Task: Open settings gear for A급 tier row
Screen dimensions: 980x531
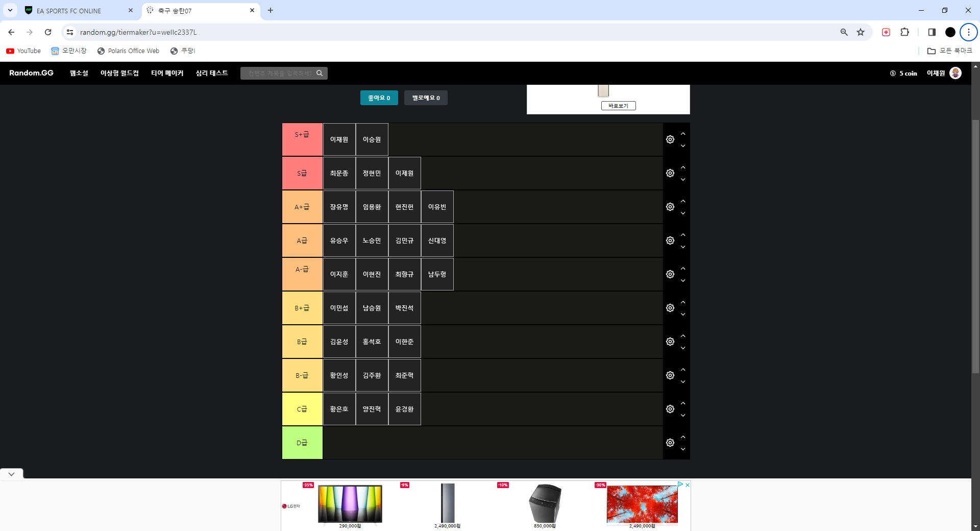Action: point(670,240)
